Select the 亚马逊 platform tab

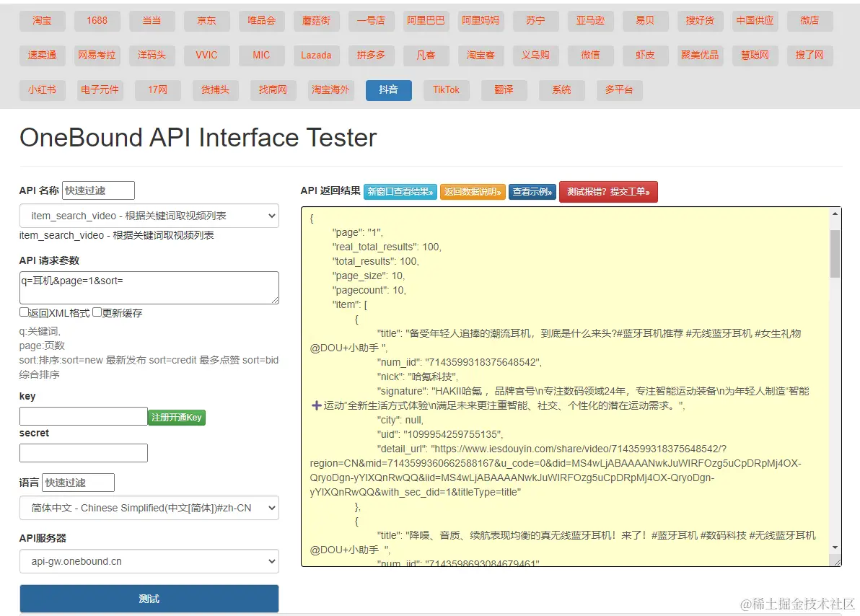(591, 21)
